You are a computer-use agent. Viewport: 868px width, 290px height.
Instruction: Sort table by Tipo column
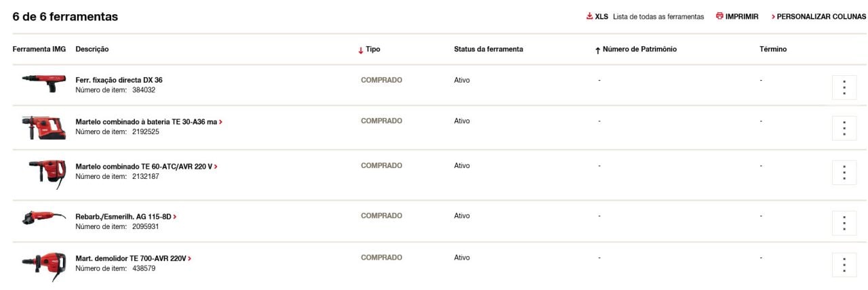(370, 49)
